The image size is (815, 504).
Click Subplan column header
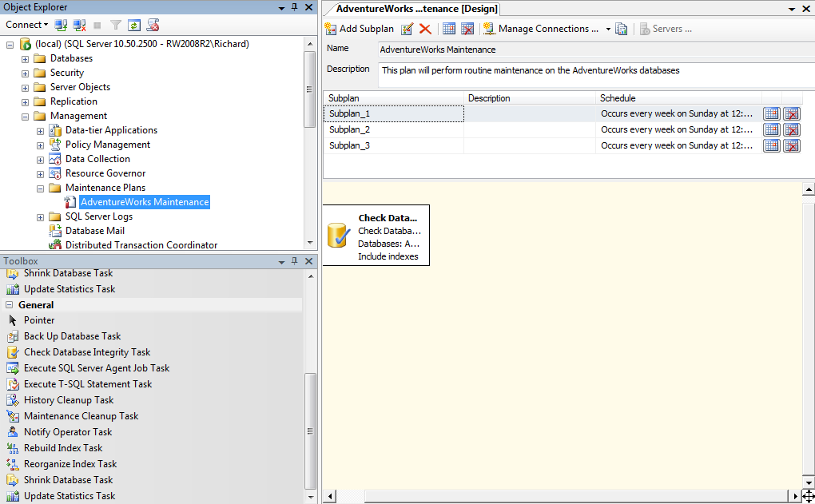[x=393, y=98]
